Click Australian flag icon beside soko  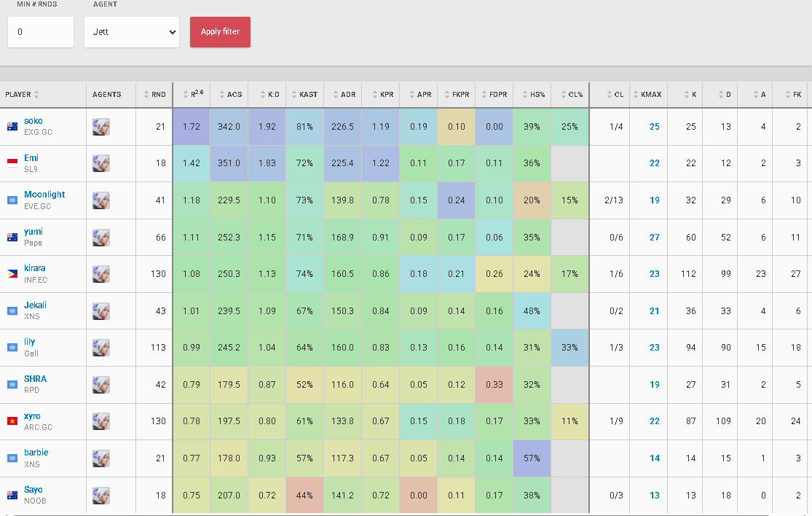tap(12, 126)
